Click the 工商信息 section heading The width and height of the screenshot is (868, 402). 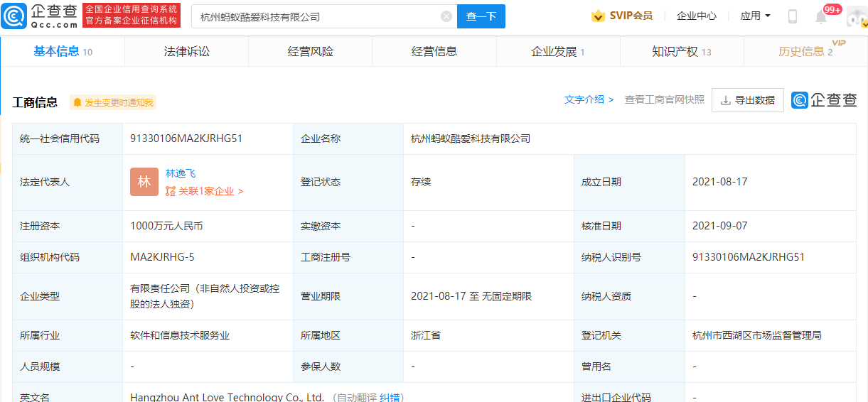[35, 102]
